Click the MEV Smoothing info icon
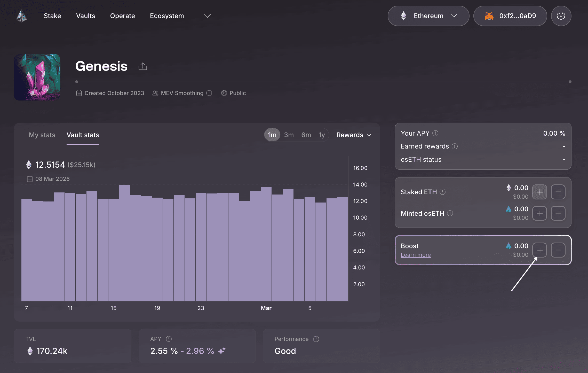588x373 pixels. pyautogui.click(x=209, y=93)
